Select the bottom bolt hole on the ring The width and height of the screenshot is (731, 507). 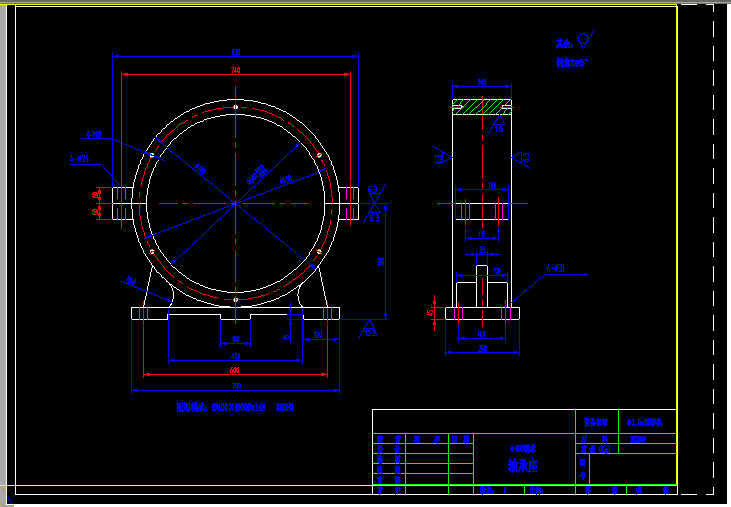click(x=235, y=298)
